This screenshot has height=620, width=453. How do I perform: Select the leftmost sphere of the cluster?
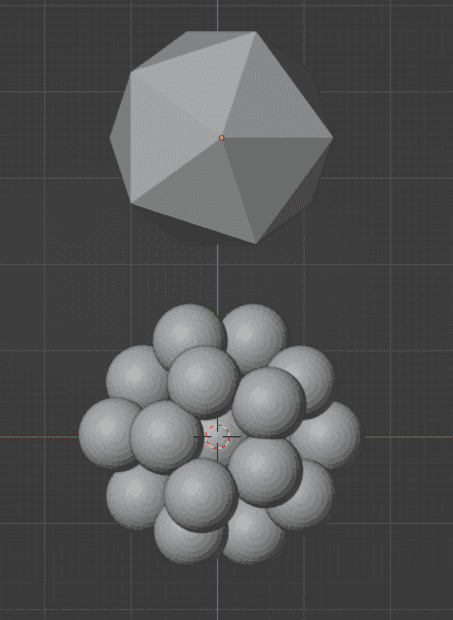point(105,433)
